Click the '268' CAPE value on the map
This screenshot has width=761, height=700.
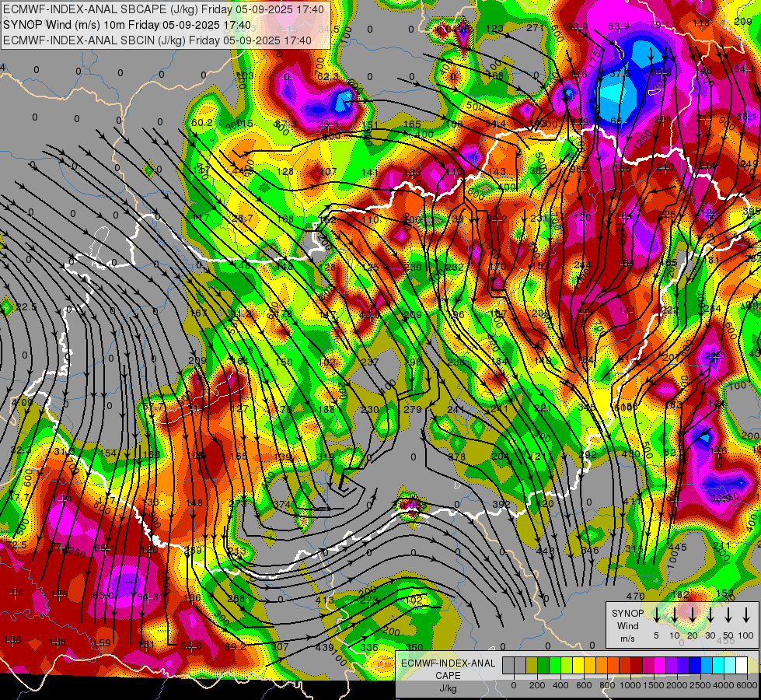236,598
